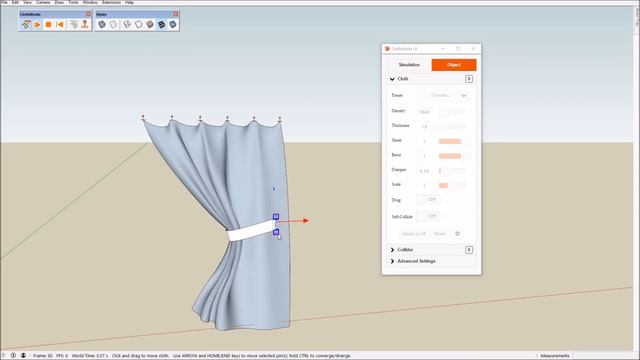Image resolution: width=640 pixels, height=360 pixels.
Task: Open the Tools menu
Action: tap(73, 2)
